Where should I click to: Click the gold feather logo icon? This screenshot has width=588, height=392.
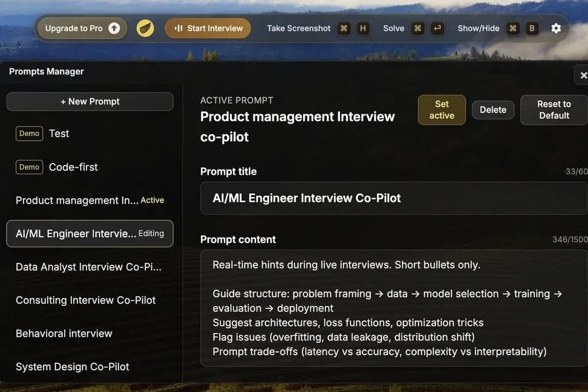(145, 28)
